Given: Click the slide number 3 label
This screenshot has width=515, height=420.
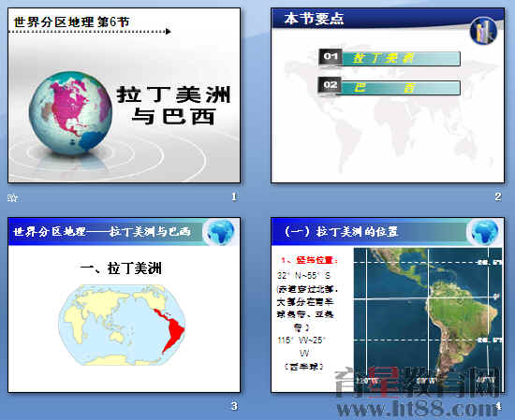Looking at the screenshot, I should coord(234,406).
